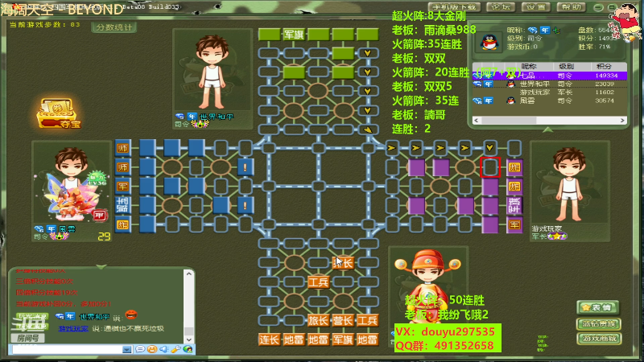This screenshot has width=644, height=362.
Task: Click the top player 世界和平 avatar
Action: [x=212, y=71]
